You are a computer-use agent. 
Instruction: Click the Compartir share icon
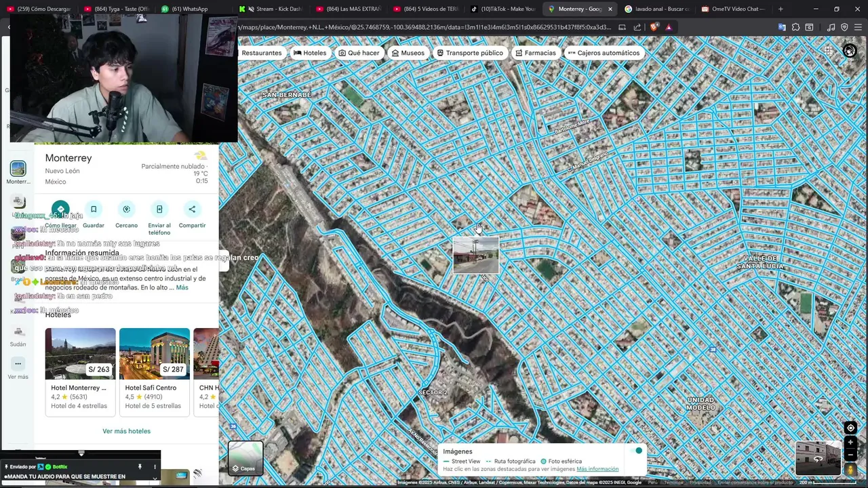pos(192,209)
